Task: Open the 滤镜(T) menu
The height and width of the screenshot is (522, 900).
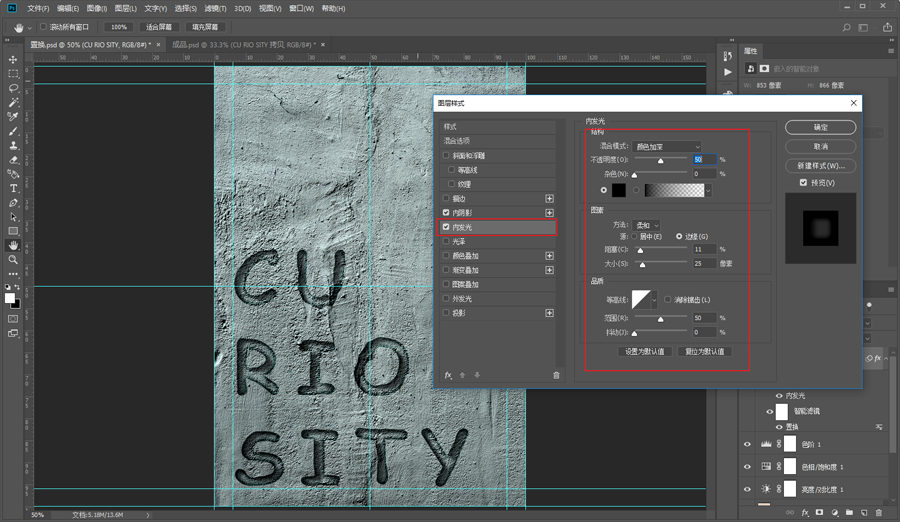Action: (215, 8)
